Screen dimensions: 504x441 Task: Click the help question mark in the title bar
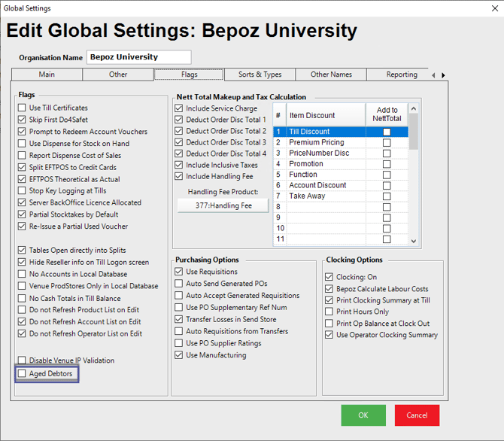click(470, 8)
